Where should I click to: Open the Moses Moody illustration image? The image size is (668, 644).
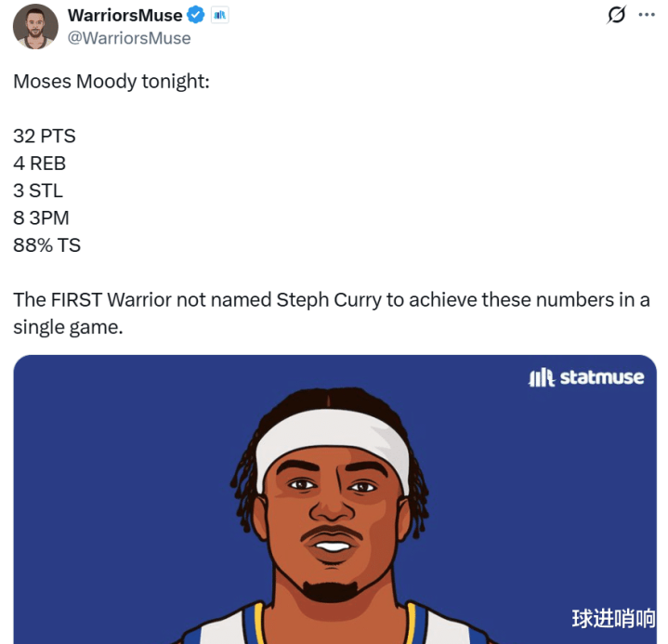(334, 499)
